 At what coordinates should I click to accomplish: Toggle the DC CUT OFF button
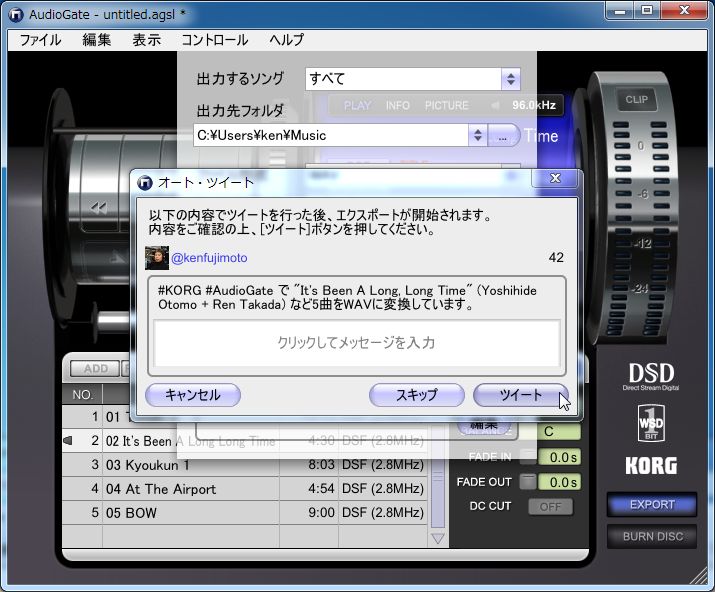click(550, 507)
